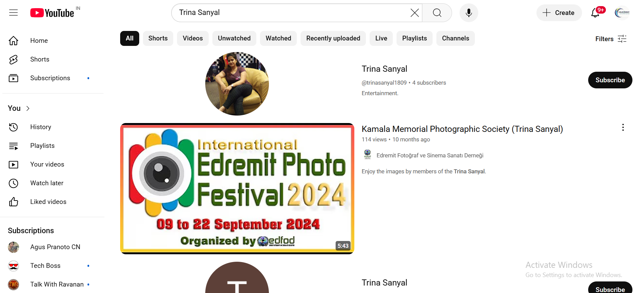Filter results by Unwatched
This screenshot has width=644, height=293.
pos(234,38)
